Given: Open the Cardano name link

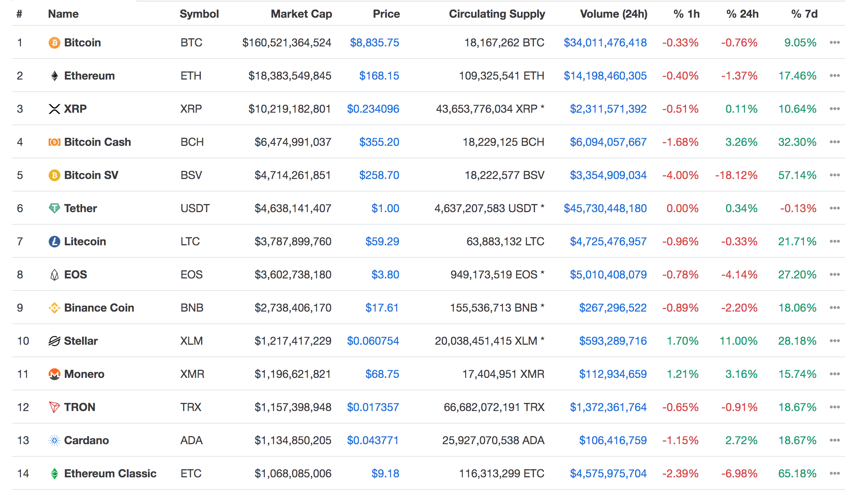Looking at the screenshot, I should pyautogui.click(x=87, y=440).
